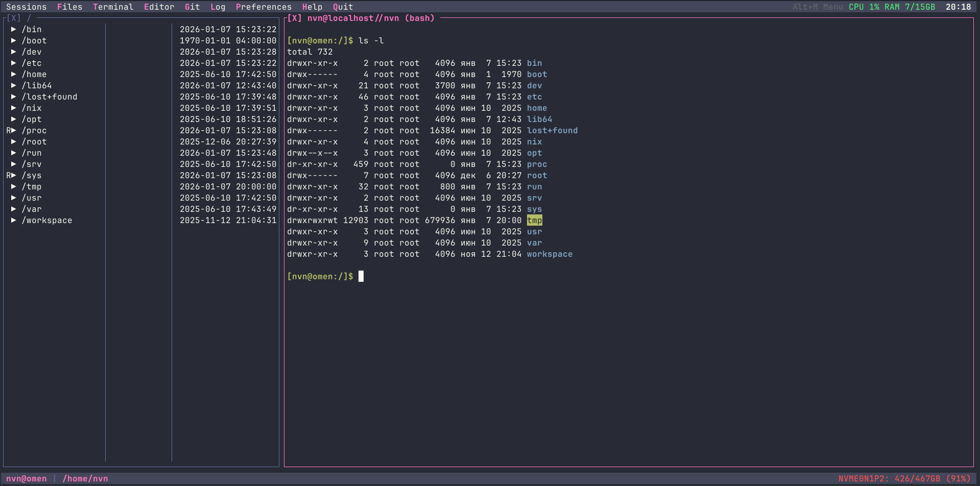Expand the /bin directory arrow
The height and width of the screenshot is (486, 980).
[x=14, y=29]
